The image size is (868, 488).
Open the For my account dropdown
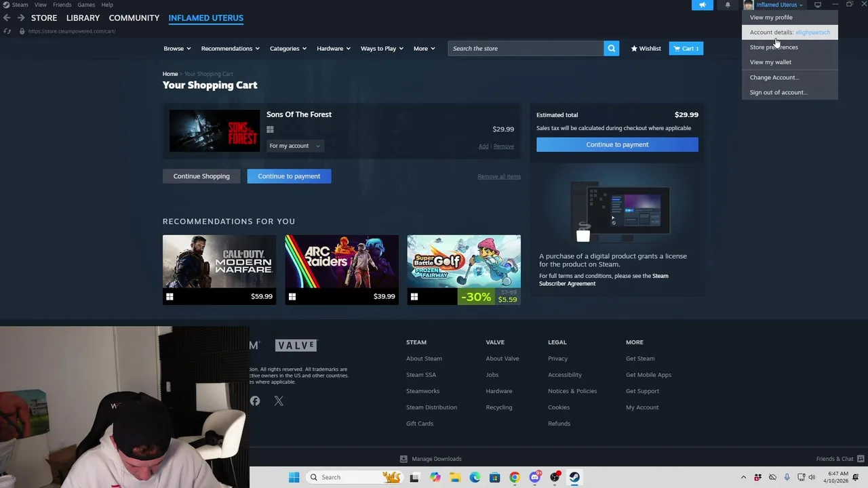pyautogui.click(x=294, y=146)
